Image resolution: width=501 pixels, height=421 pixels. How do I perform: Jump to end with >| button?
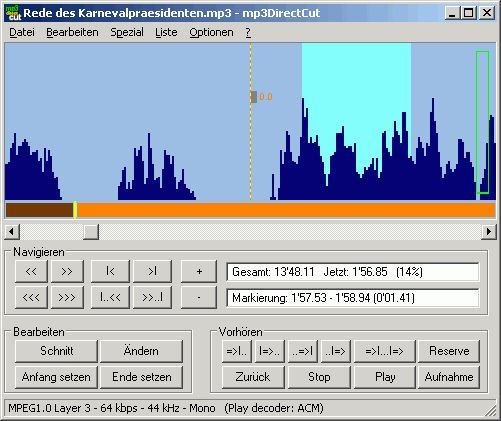click(153, 271)
